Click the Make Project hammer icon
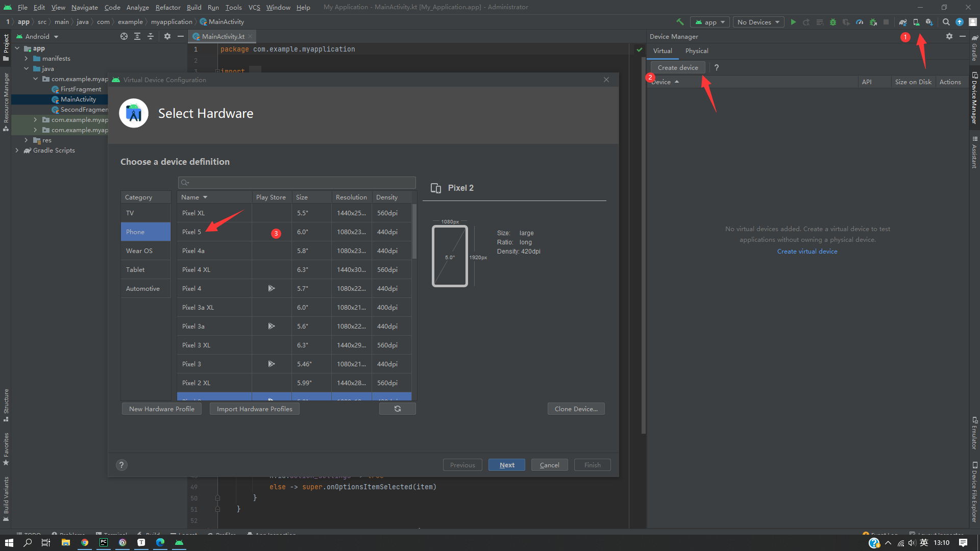The height and width of the screenshot is (551, 980). pyautogui.click(x=680, y=22)
